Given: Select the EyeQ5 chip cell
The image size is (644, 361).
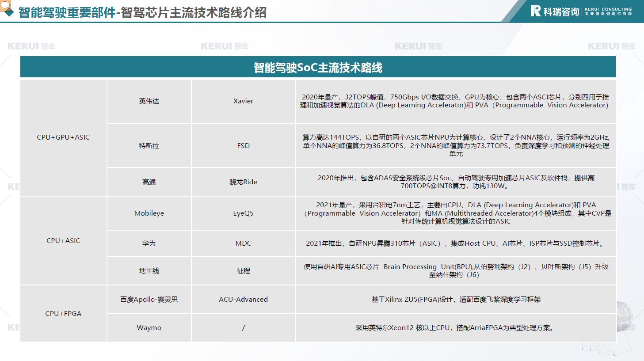Looking at the screenshot, I should pyautogui.click(x=244, y=213).
